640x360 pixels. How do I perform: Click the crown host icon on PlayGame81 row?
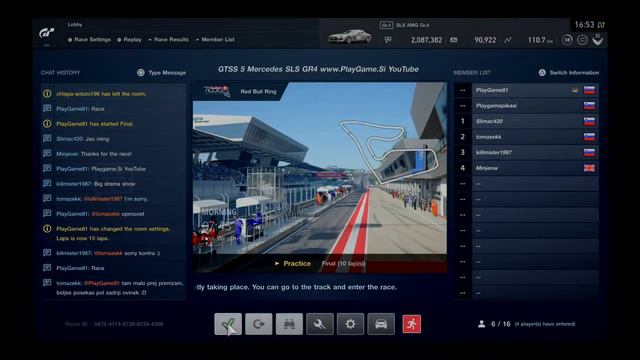pyautogui.click(x=575, y=90)
